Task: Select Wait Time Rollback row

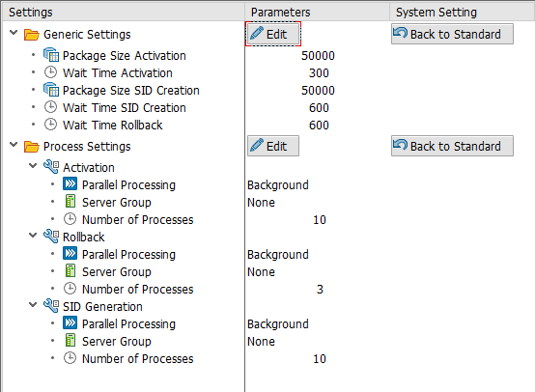Action: [x=113, y=126]
